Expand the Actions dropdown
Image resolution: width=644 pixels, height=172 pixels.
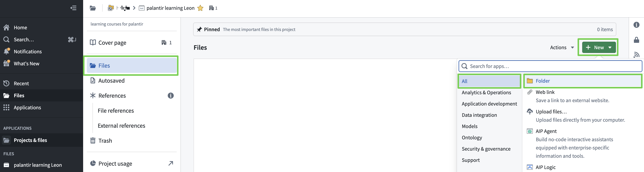click(x=561, y=47)
